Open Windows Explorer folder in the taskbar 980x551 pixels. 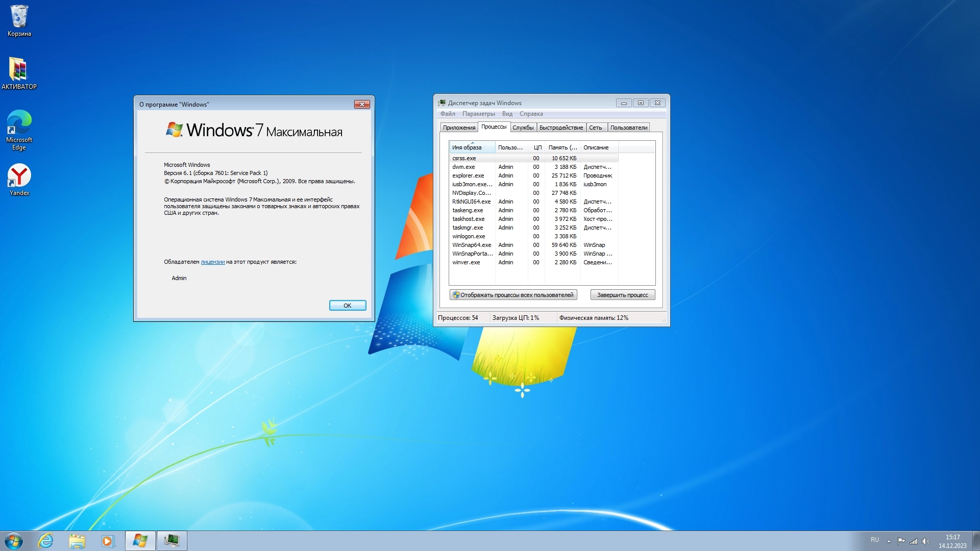click(77, 541)
